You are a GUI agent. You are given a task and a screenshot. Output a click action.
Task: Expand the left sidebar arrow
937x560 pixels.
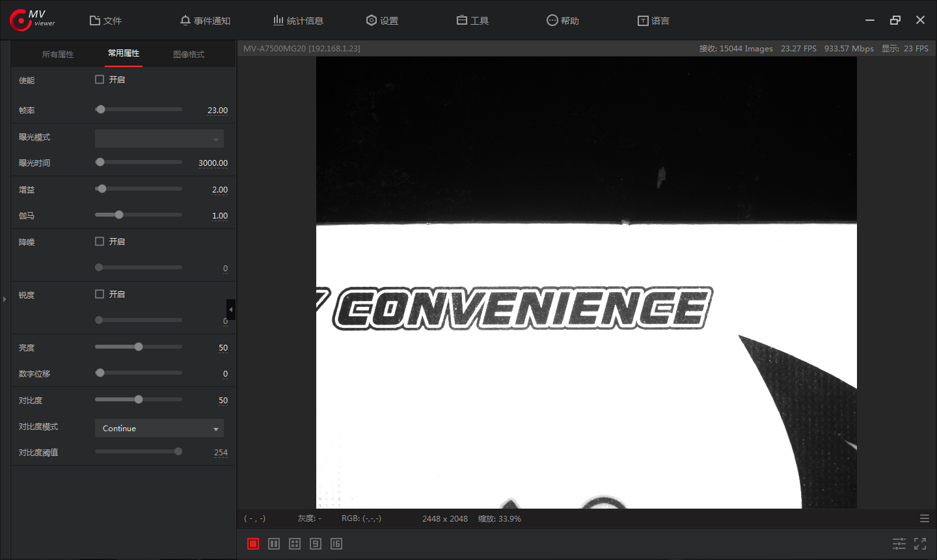click(x=5, y=299)
